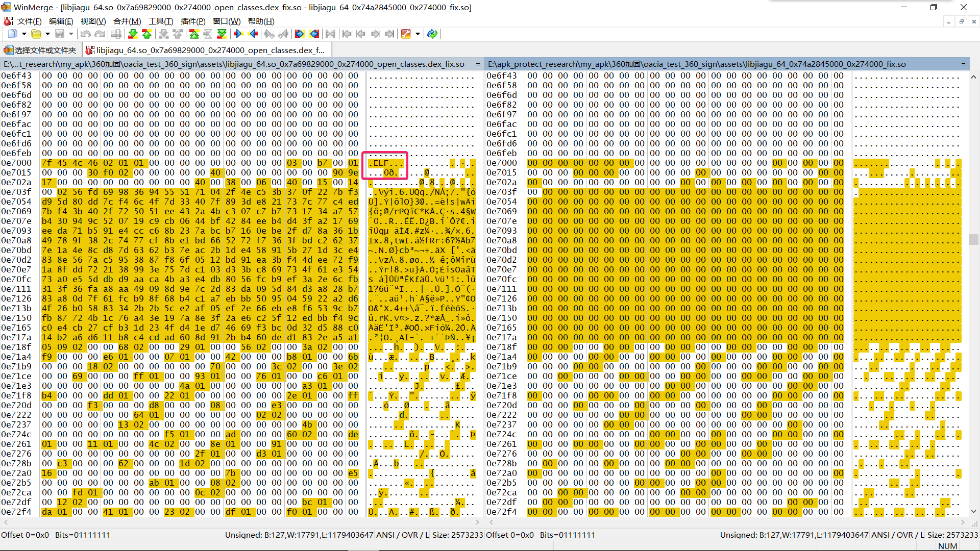Jump to the next difference

[x=133, y=34]
